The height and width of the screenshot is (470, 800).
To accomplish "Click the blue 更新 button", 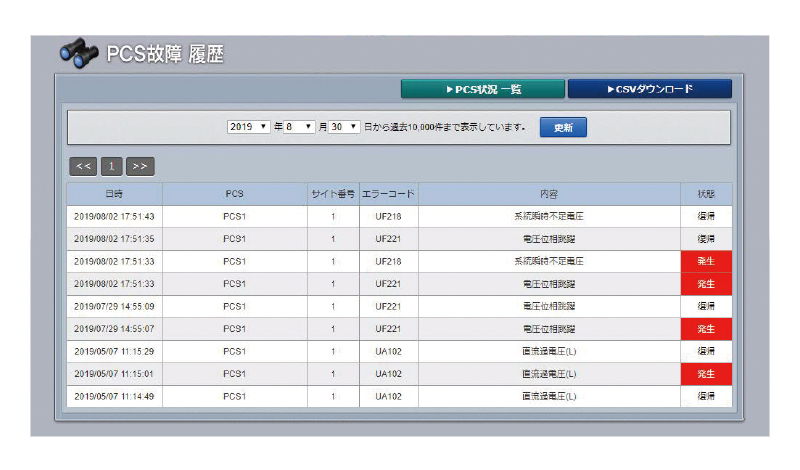I will (x=563, y=128).
